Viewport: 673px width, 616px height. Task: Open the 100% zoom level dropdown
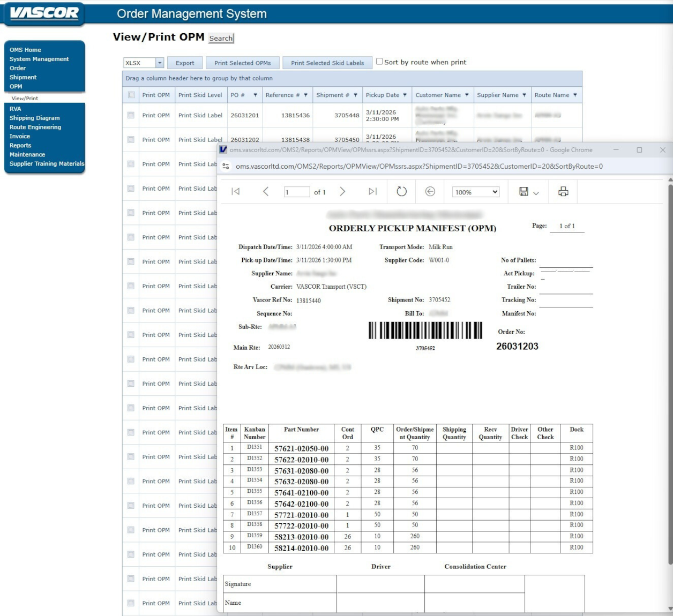475,192
